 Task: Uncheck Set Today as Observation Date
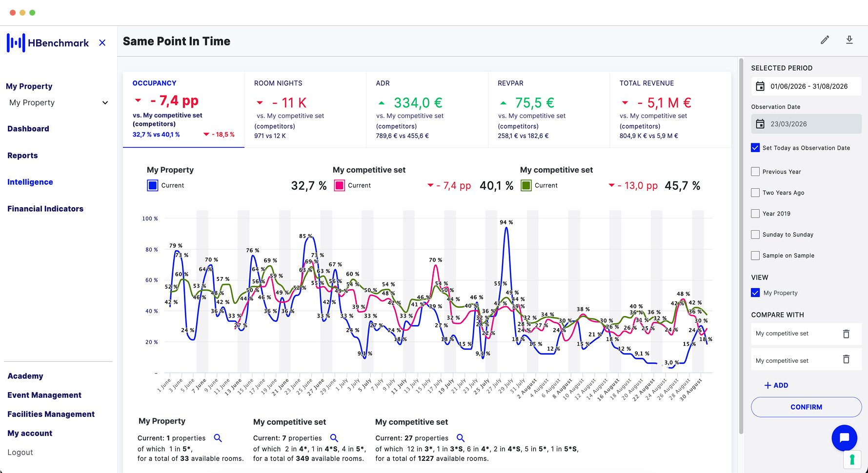pos(755,148)
